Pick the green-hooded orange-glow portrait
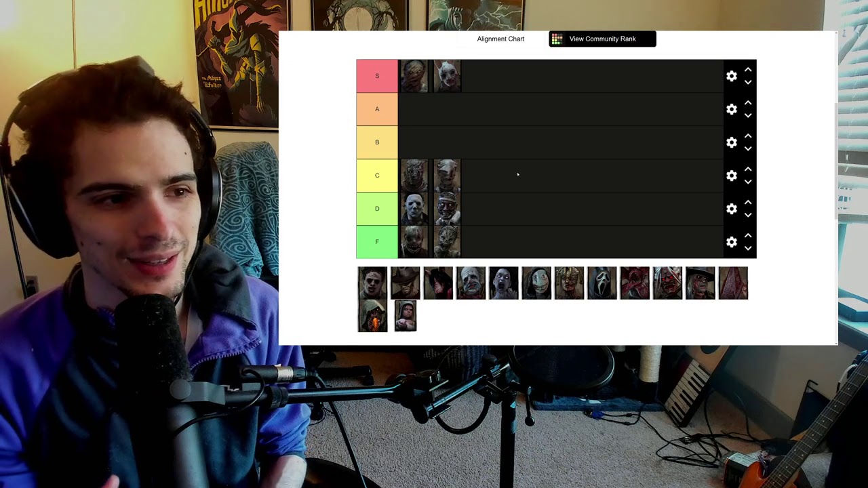This screenshot has width=868, height=488. [x=372, y=316]
